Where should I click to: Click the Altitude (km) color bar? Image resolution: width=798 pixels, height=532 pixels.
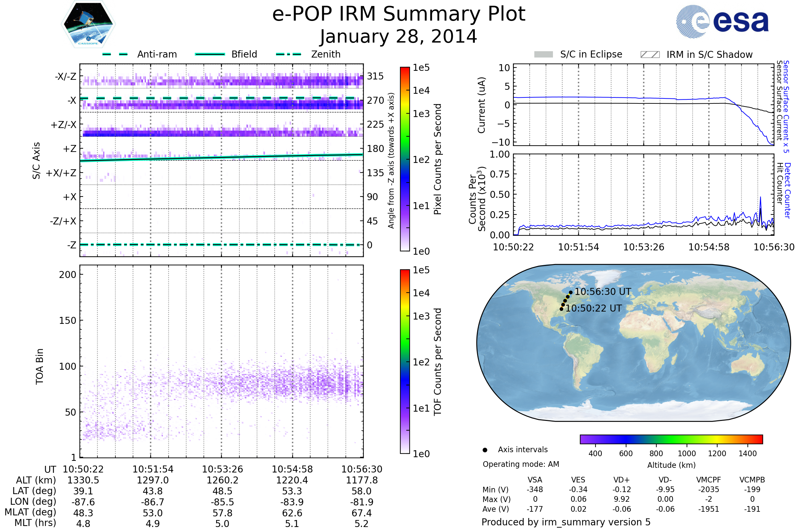(671, 439)
